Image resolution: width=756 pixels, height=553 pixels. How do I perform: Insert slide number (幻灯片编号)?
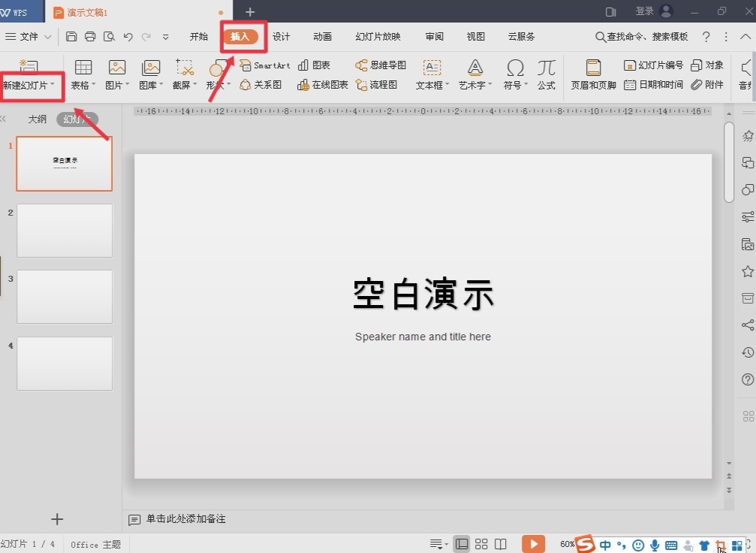(653, 66)
